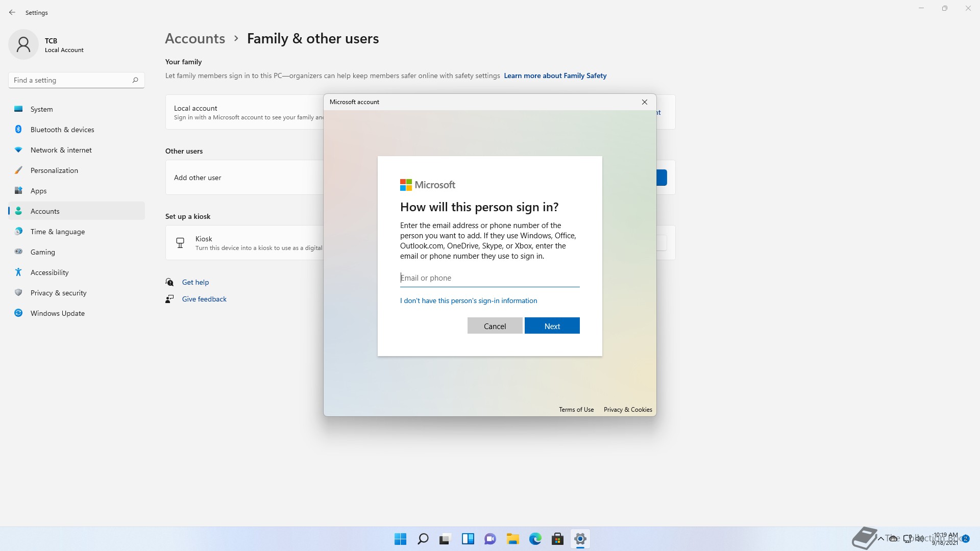Click the Accounts breadcrumb heading
980x551 pixels.
pyautogui.click(x=195, y=39)
